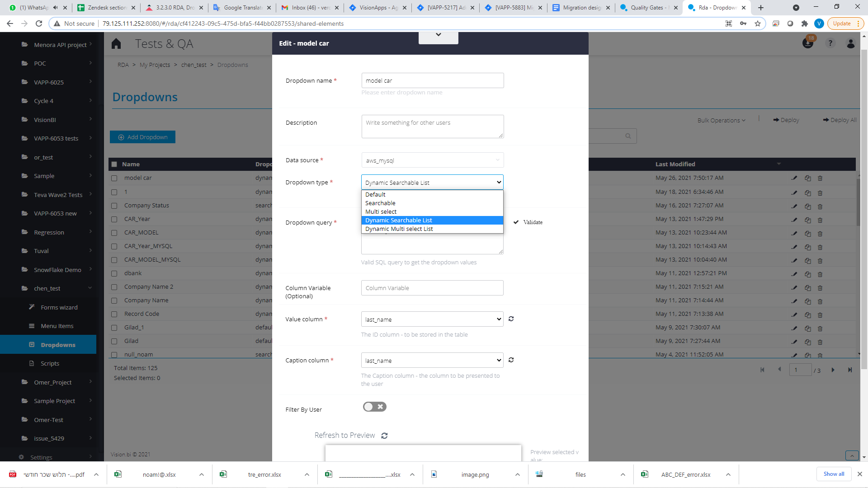Image resolution: width=868 pixels, height=488 pixels.
Task: Click the Description text area
Action: click(x=432, y=127)
